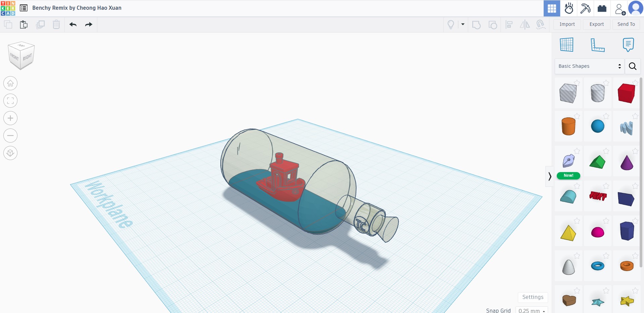The height and width of the screenshot is (313, 644).
Task: Toggle show all lightbulb icon
Action: [x=451, y=24]
